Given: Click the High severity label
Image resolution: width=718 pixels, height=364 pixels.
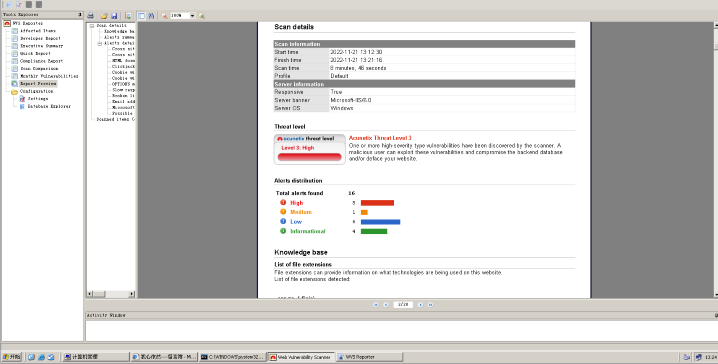Looking at the screenshot, I should point(296,203).
